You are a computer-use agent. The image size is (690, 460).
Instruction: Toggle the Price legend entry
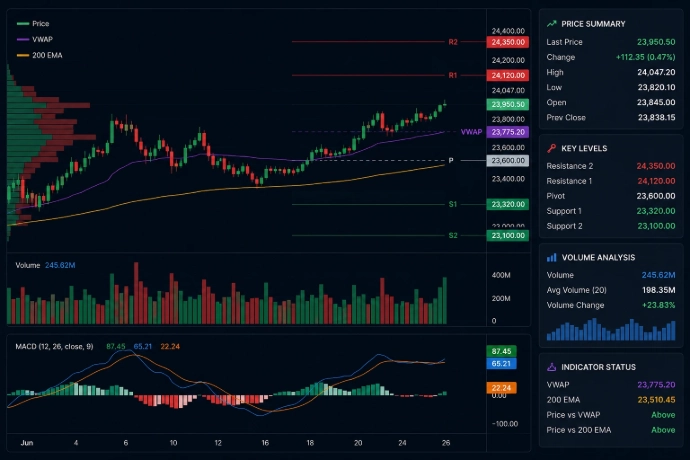[x=33, y=24]
